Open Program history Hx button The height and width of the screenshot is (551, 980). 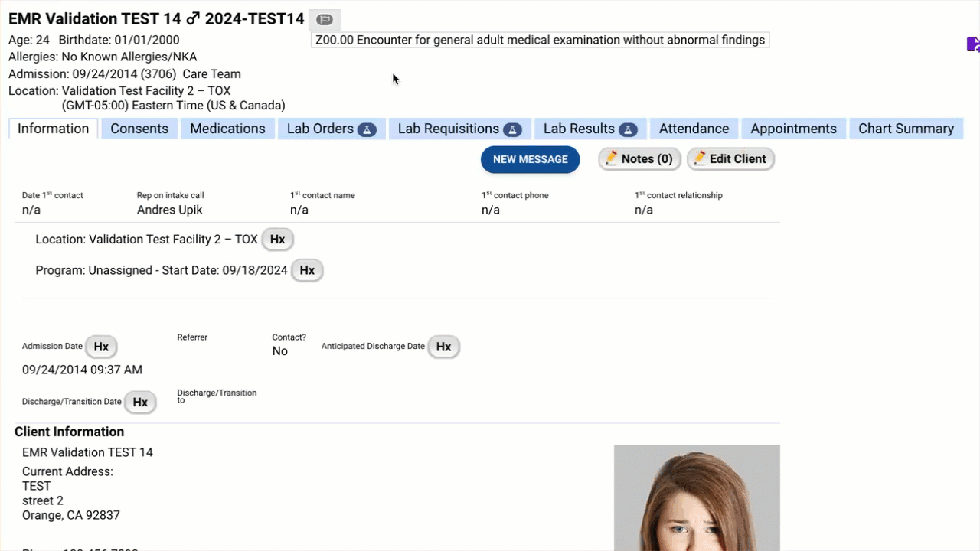307,270
